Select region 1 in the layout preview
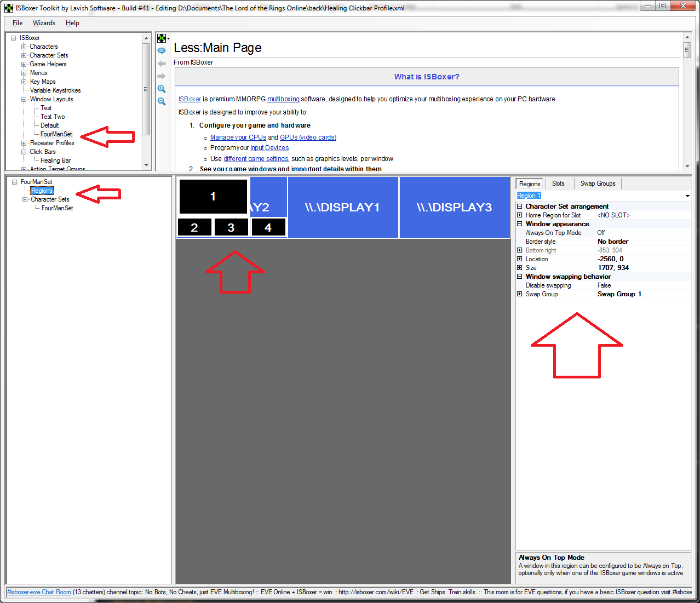700x603 pixels. 213,197
